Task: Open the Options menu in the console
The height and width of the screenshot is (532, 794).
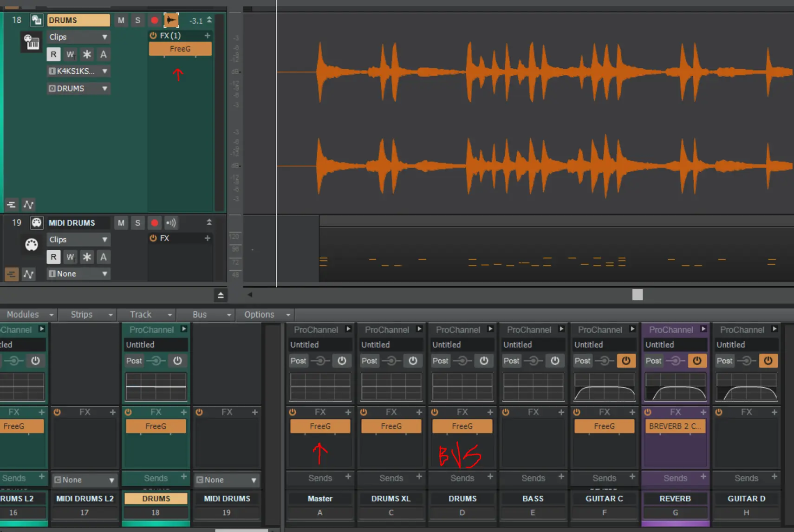Action: pyautogui.click(x=265, y=314)
